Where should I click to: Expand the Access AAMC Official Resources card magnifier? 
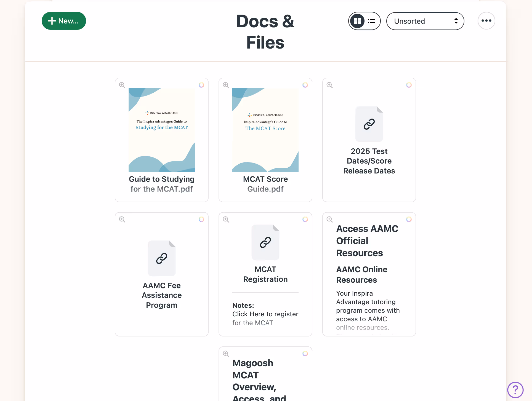[x=329, y=219]
